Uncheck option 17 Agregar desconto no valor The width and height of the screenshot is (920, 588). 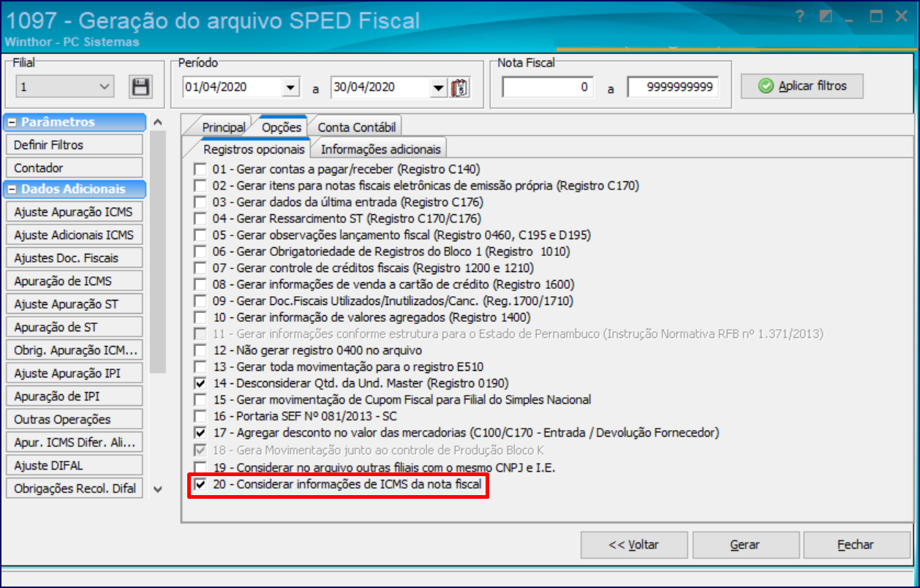pos(200,433)
